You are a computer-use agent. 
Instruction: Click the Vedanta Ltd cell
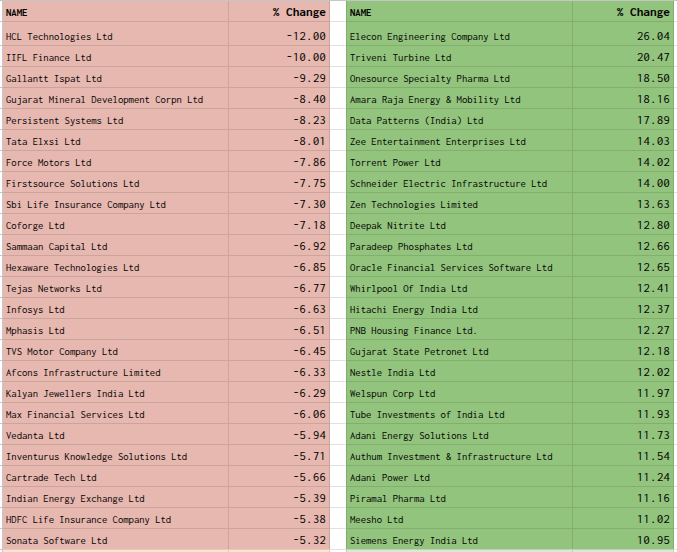click(115, 436)
